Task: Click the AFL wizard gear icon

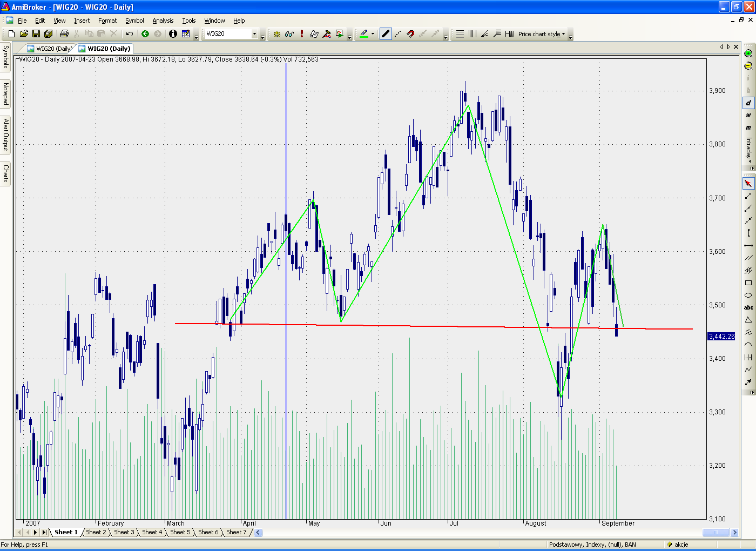Action: tap(277, 34)
